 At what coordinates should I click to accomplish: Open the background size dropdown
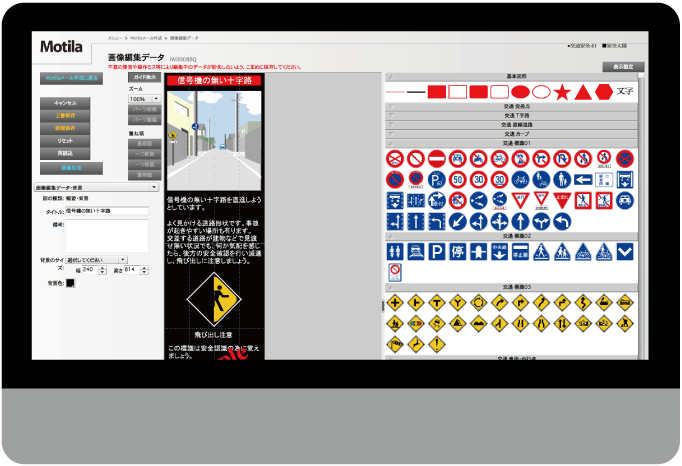click(96, 260)
